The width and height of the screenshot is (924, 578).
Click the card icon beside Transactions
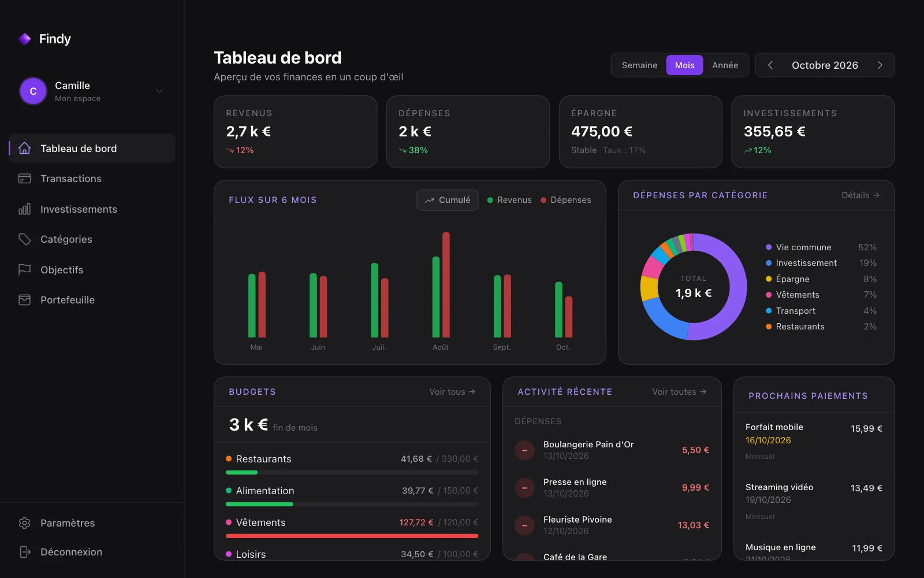click(x=24, y=179)
